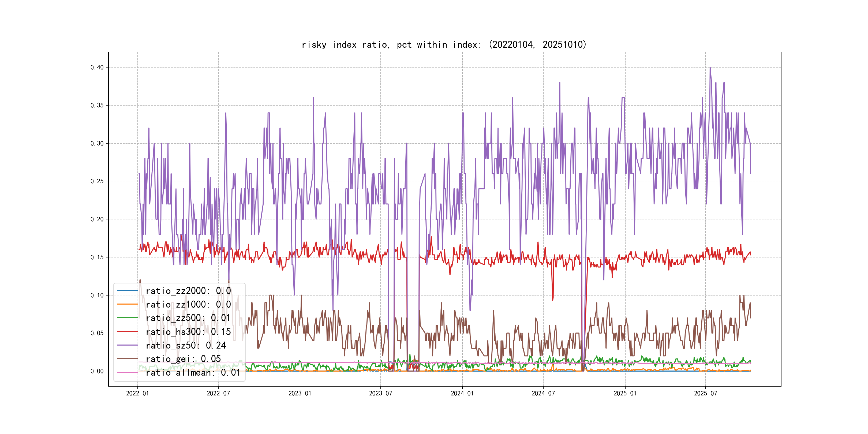Click the brown ratio_gei legend line
868x434 pixels.
(x=127, y=359)
